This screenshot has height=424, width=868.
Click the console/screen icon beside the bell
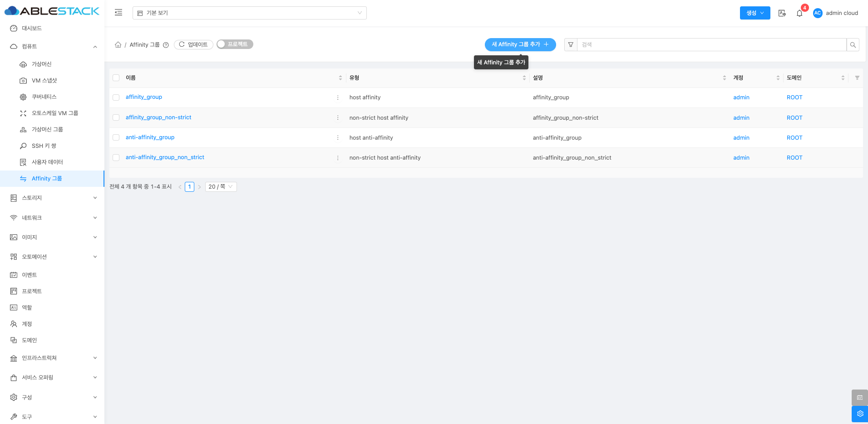tap(782, 13)
